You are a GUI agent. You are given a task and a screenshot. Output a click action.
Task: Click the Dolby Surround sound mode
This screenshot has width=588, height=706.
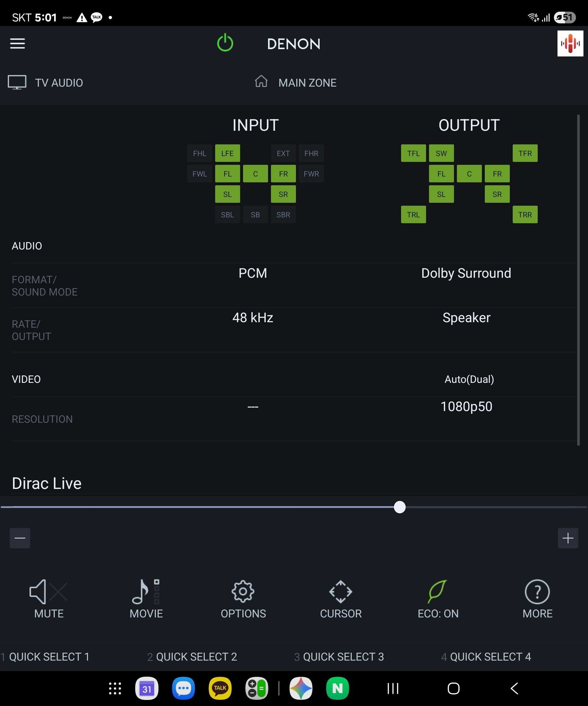466,273
